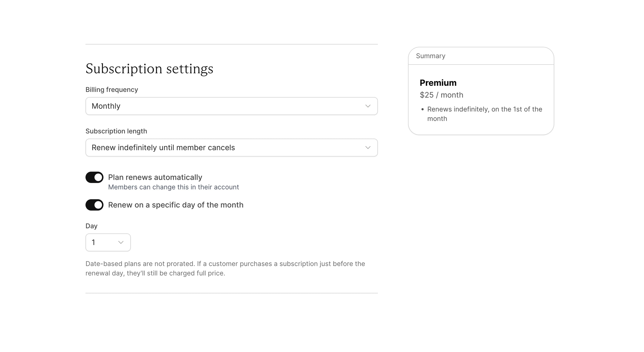This screenshot has height=352, width=644.
Task: Open the Day dropdown showing 1
Action: [108, 242]
